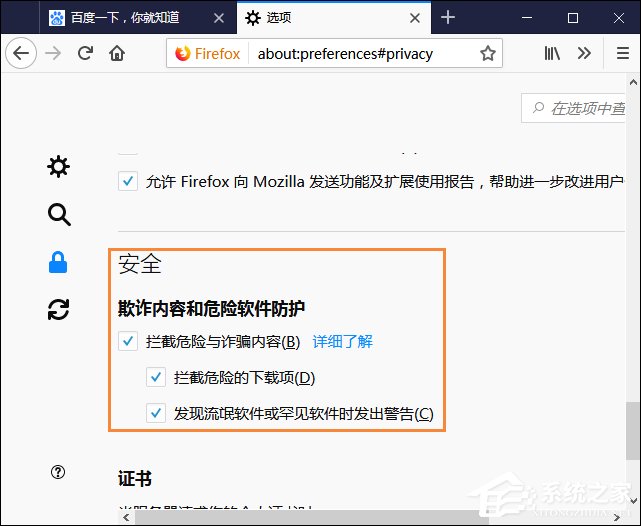Open the 详细了解 link
The width and height of the screenshot is (641, 526).
pyautogui.click(x=343, y=341)
